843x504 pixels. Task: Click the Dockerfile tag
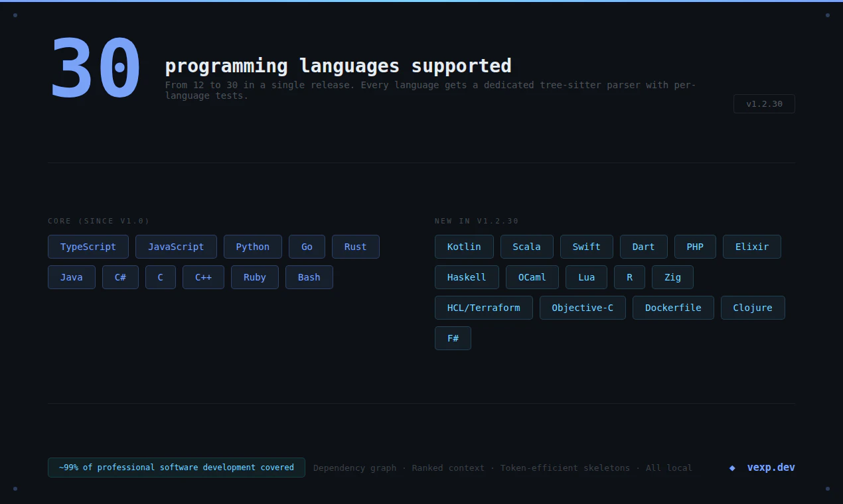[x=673, y=308]
